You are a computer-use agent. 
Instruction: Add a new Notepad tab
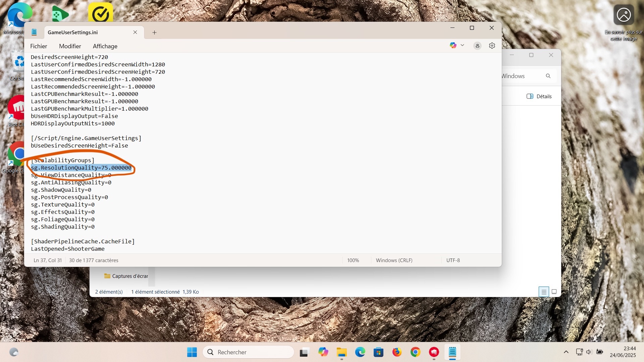[154, 33]
